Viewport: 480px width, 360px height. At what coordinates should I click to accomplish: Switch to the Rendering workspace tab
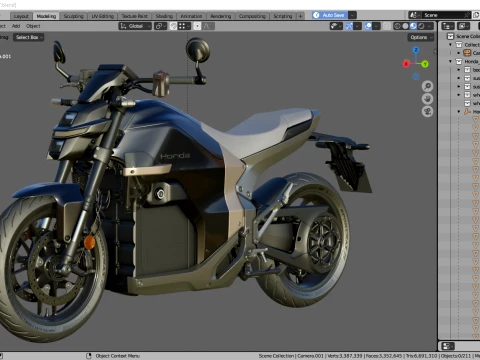[221, 16]
